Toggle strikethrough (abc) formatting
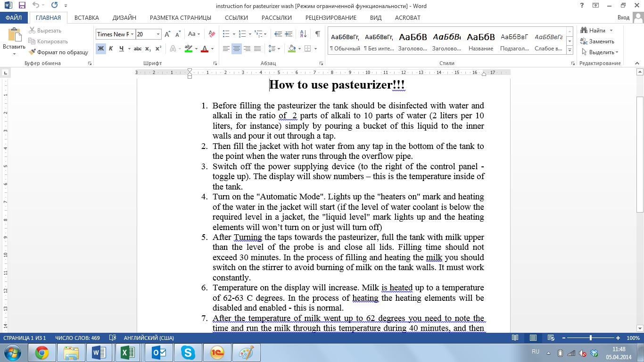The image size is (644, 362). [x=138, y=49]
